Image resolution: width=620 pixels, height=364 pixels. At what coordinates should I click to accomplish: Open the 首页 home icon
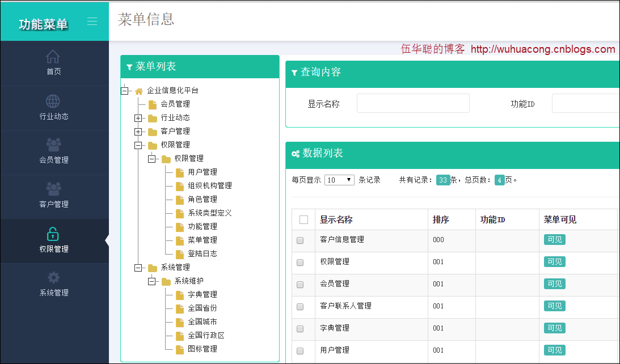tap(53, 57)
